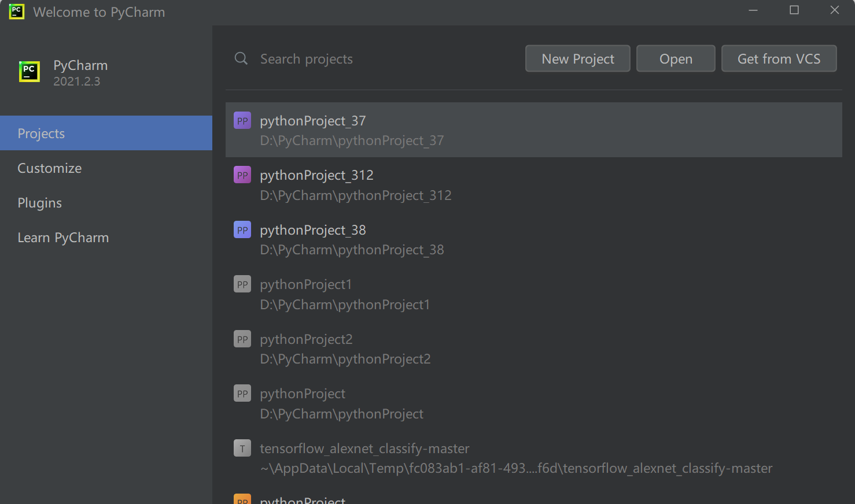Go to the Plugins section
The height and width of the screenshot is (504, 855).
(106, 203)
